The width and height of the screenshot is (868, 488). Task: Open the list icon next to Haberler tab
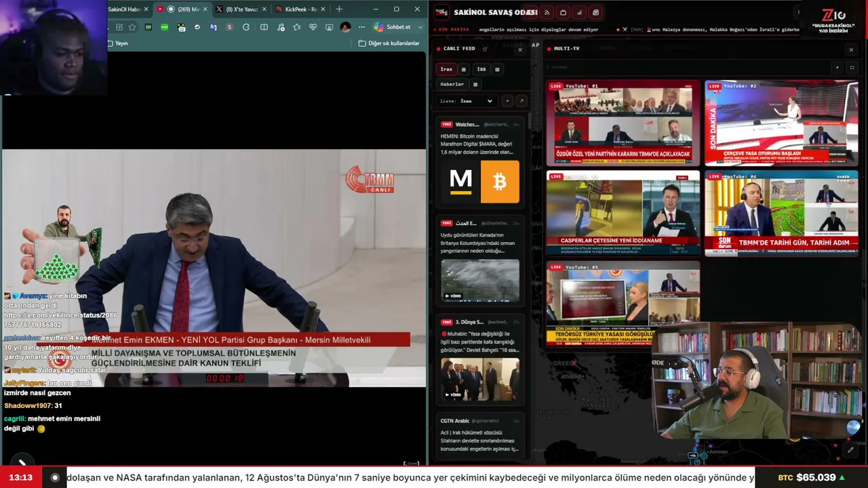(475, 84)
